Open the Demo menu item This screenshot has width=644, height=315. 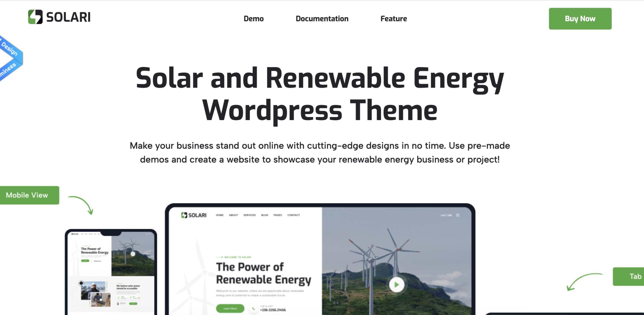point(254,19)
